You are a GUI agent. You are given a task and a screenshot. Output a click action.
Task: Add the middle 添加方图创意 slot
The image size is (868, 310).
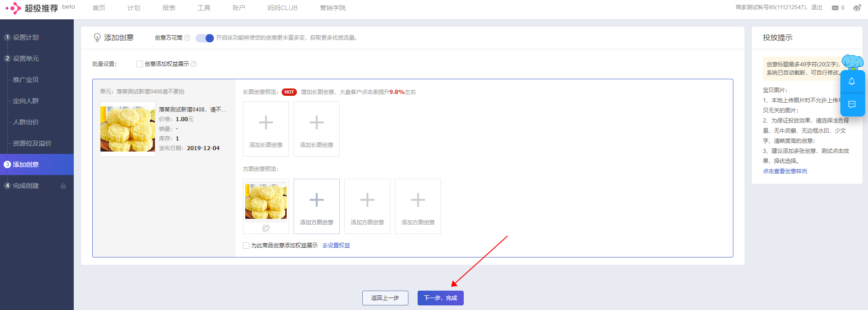coord(367,206)
